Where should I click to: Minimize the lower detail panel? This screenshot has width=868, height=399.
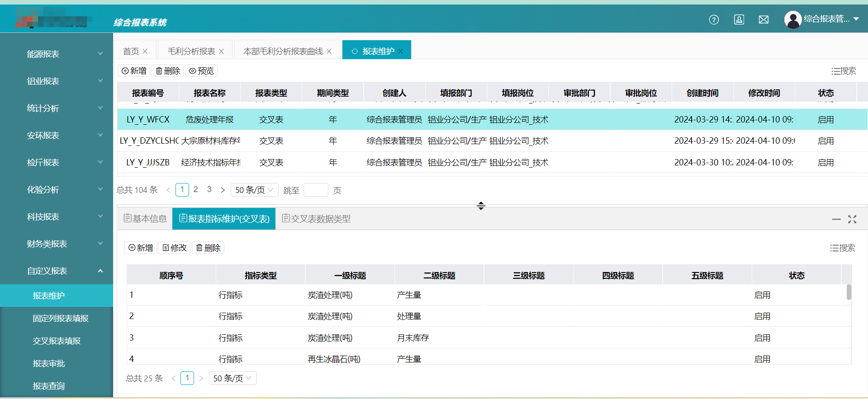tap(836, 219)
